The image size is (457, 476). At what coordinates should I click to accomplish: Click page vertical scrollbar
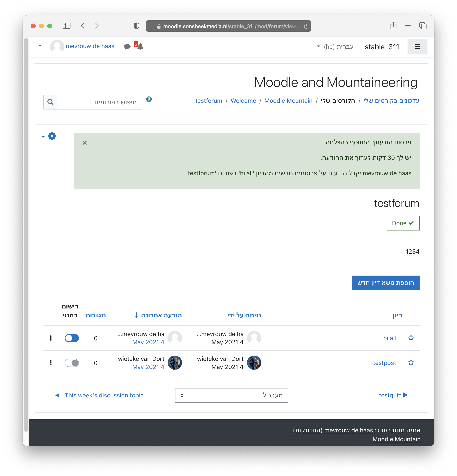(x=26, y=235)
